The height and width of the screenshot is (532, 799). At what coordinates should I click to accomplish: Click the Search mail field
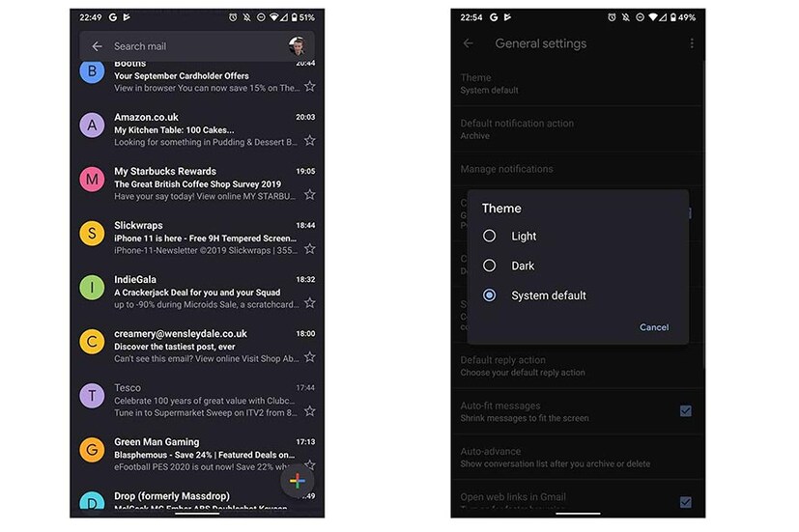point(197,46)
